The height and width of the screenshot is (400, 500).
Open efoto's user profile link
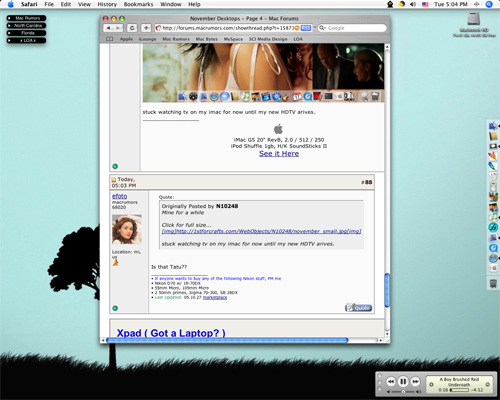119,196
